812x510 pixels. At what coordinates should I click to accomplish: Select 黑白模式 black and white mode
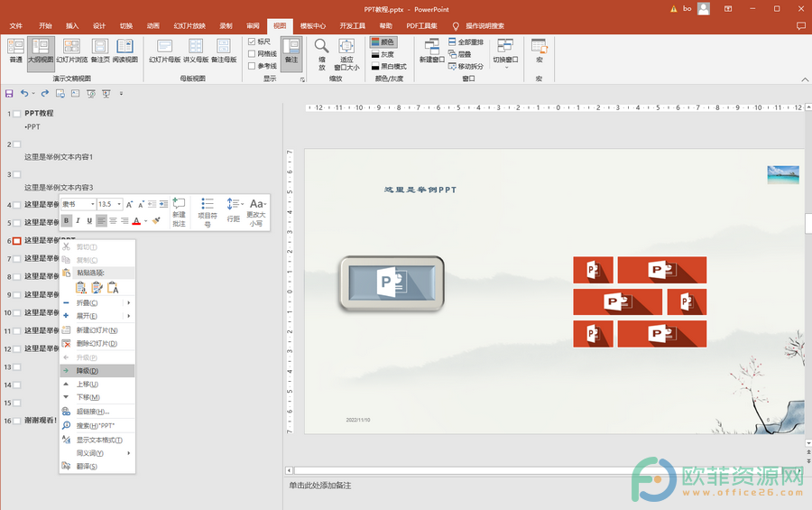coord(389,66)
